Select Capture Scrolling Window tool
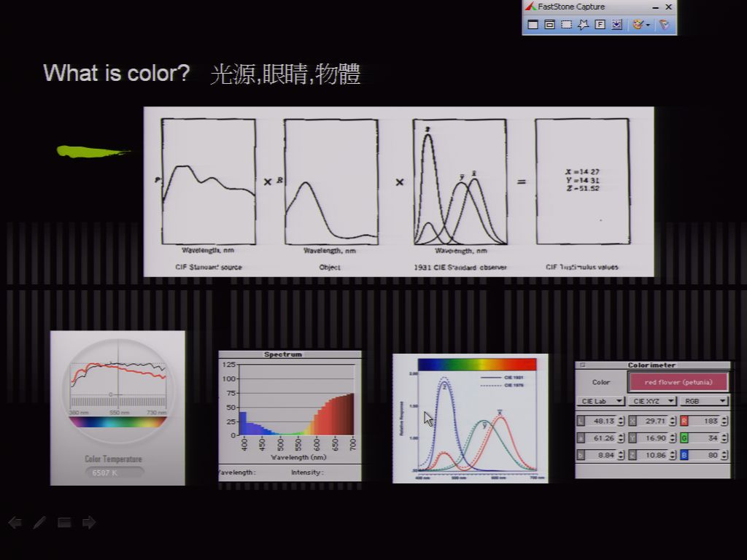The height and width of the screenshot is (560, 747). tap(617, 24)
